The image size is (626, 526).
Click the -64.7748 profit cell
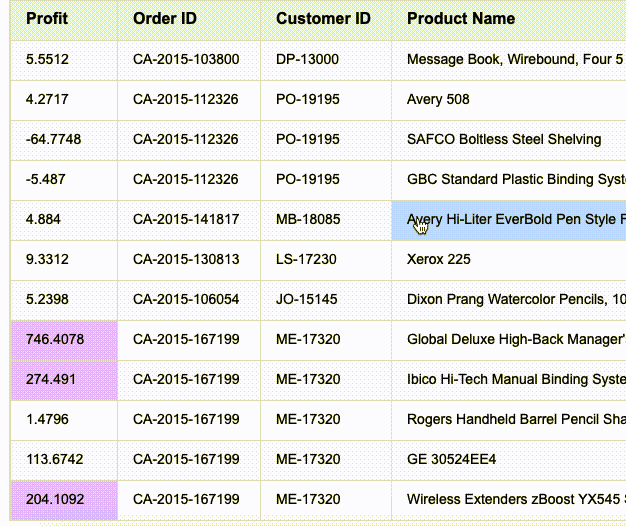[x=54, y=140]
